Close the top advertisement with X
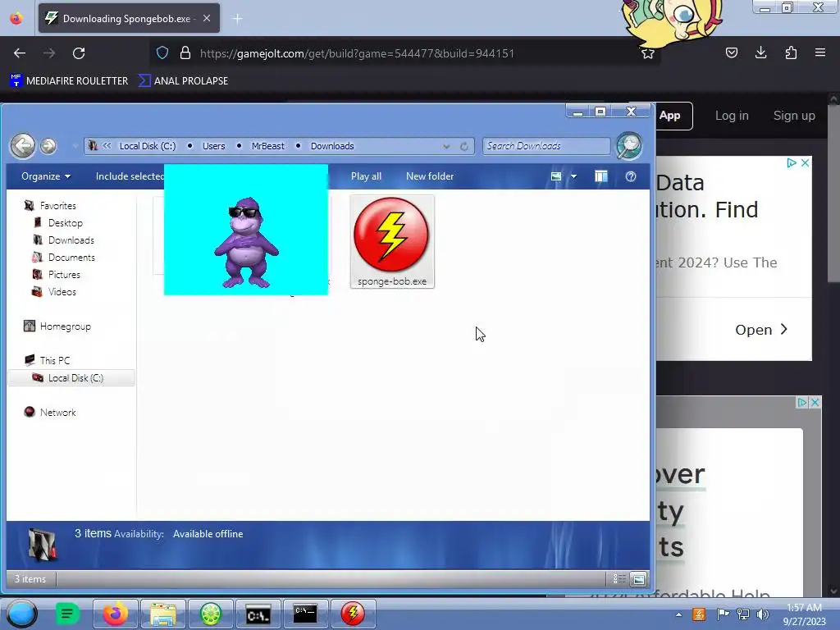The image size is (840, 630). tap(805, 163)
